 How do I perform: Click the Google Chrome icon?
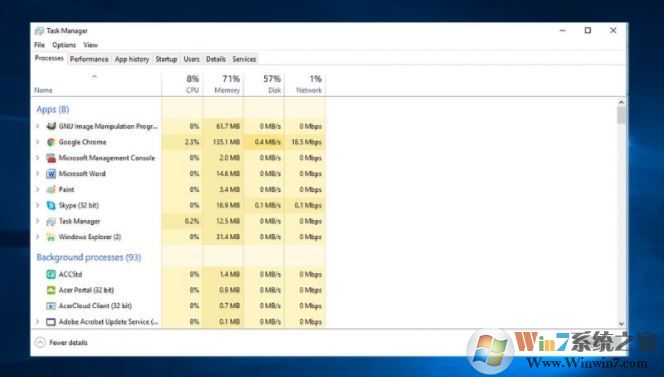pos(51,142)
